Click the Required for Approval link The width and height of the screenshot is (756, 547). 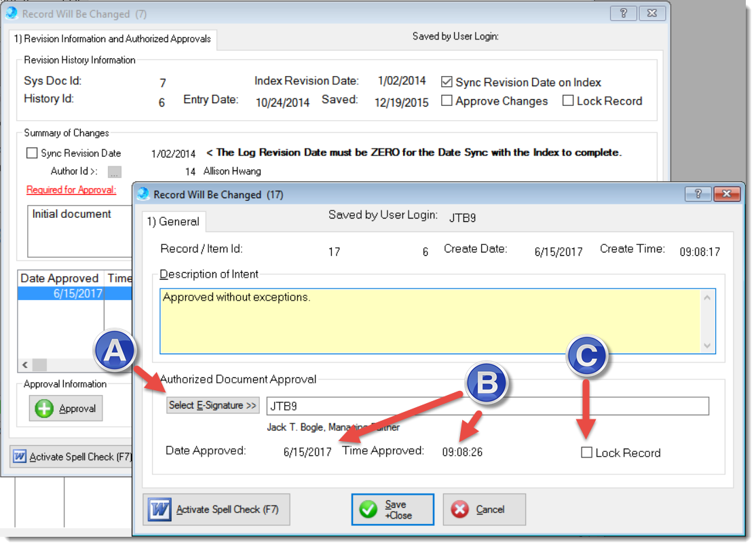point(71,190)
